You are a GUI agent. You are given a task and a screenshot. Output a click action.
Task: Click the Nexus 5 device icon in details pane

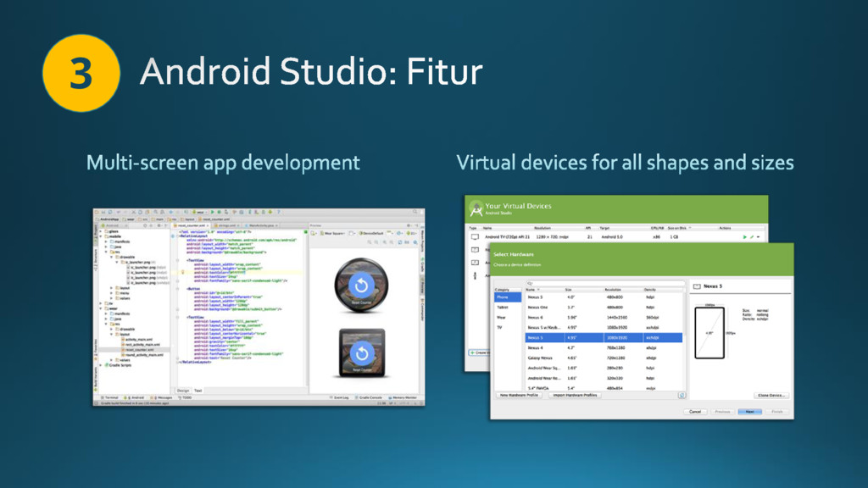(697, 286)
